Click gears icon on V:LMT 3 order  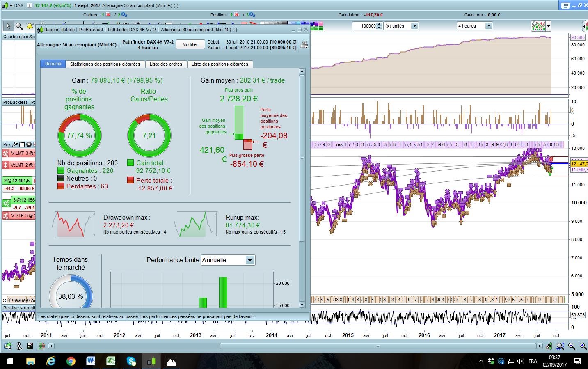[x=6, y=154]
